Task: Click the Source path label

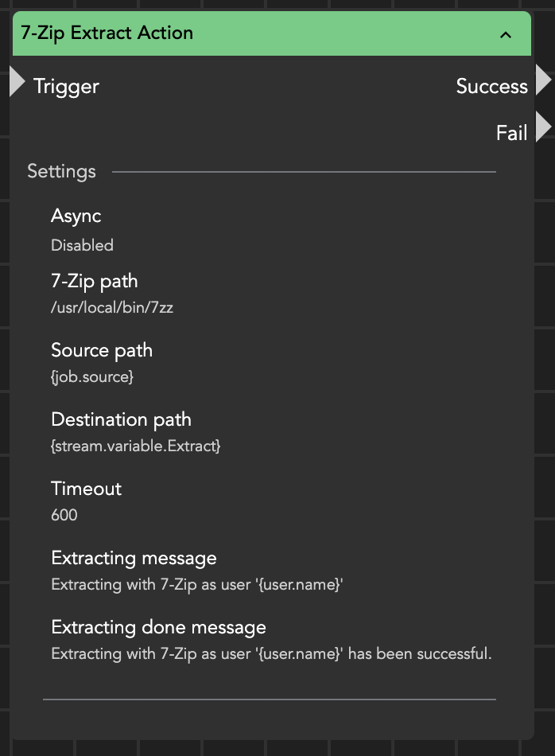Action: [x=102, y=350]
